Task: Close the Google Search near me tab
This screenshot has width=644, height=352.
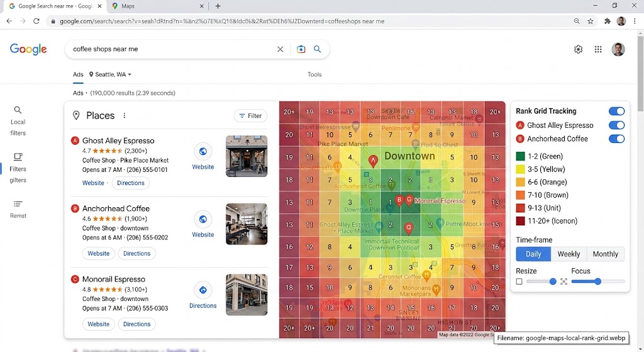Action: (99, 6)
